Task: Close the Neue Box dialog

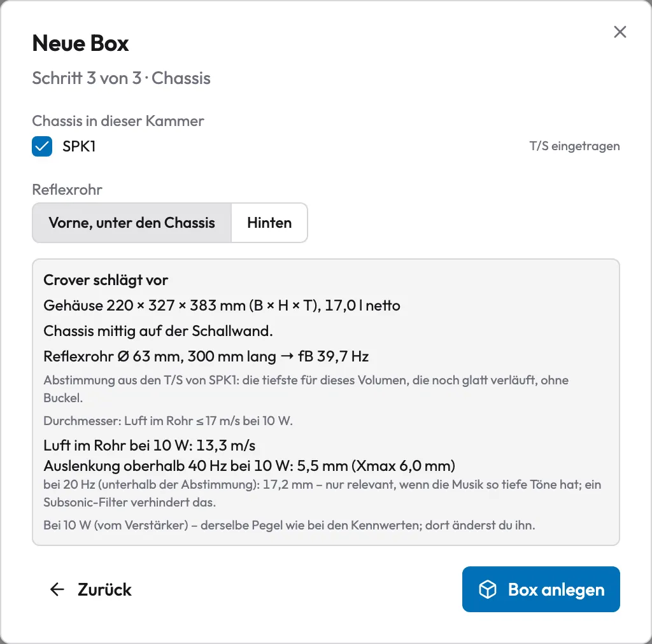Action: click(x=620, y=32)
